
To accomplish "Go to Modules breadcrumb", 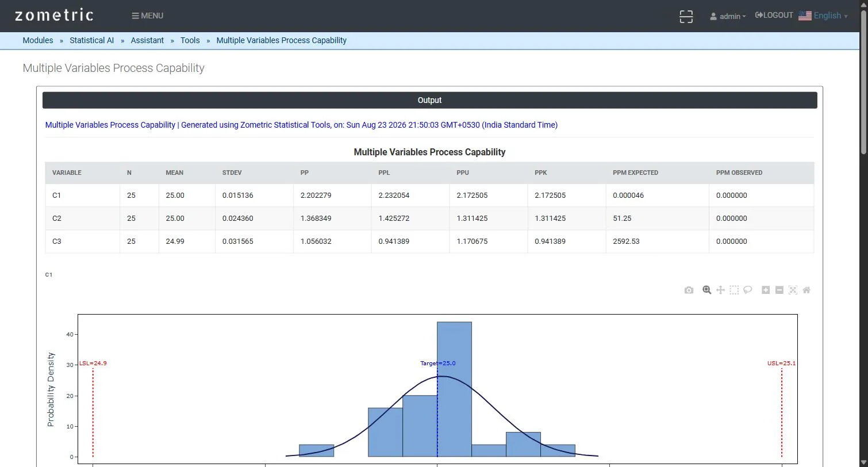I will click(x=38, y=40).
